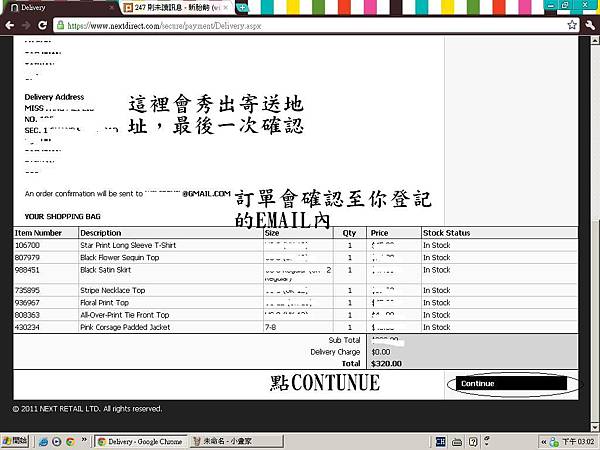The image size is (600, 450).
Task: Reload the page with the refresh icon
Action: pos(42,26)
